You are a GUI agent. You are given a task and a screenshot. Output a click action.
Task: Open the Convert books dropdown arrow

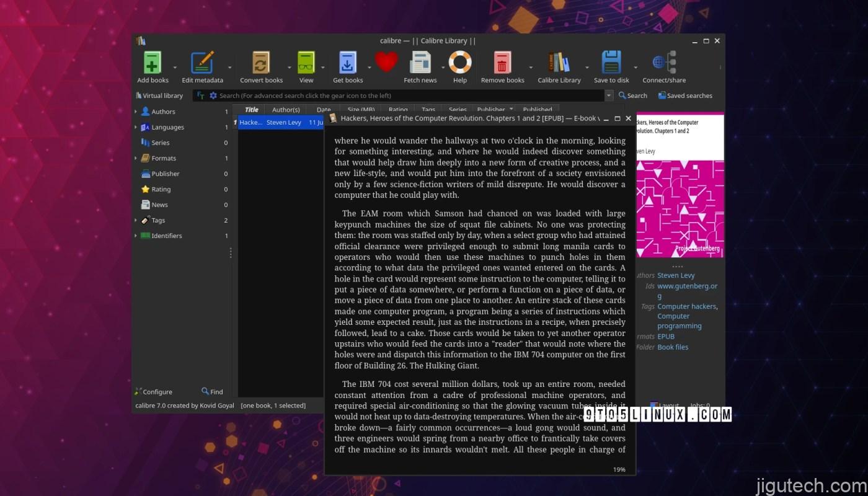(289, 67)
